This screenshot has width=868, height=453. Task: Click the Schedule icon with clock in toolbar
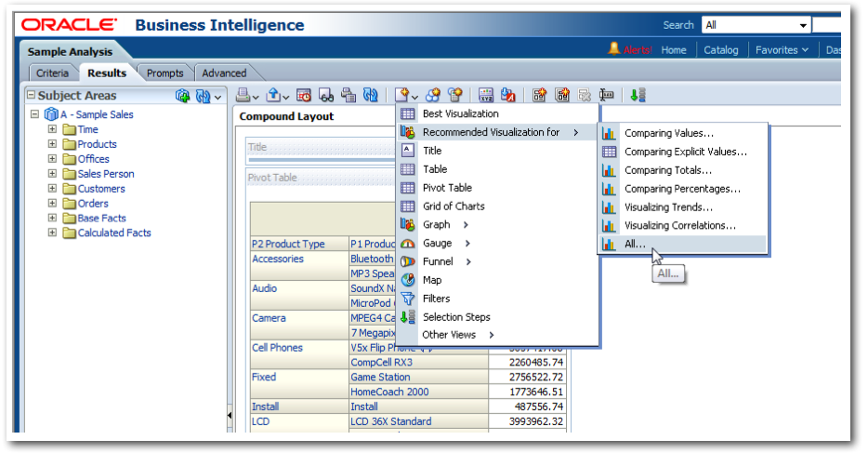[x=303, y=95]
